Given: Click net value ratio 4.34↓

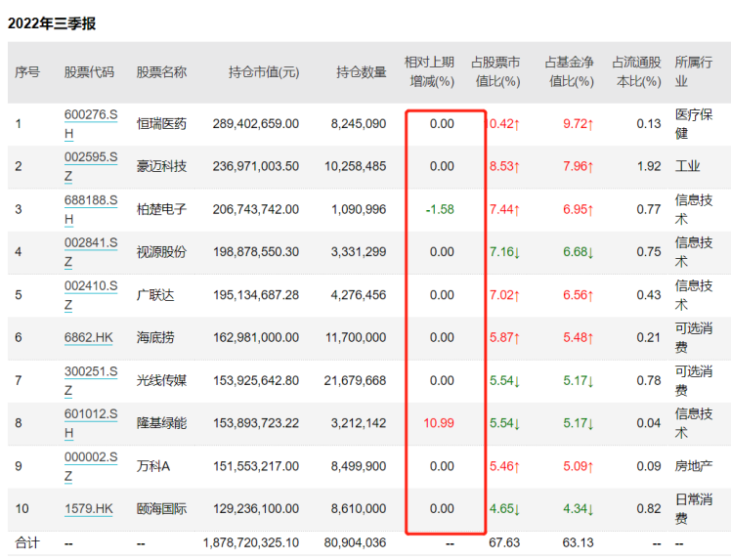Looking at the screenshot, I should coord(579,509).
